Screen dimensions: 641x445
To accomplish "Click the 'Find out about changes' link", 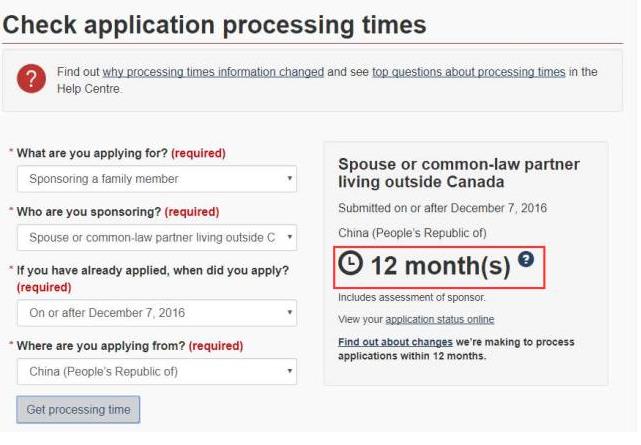I will (395, 342).
